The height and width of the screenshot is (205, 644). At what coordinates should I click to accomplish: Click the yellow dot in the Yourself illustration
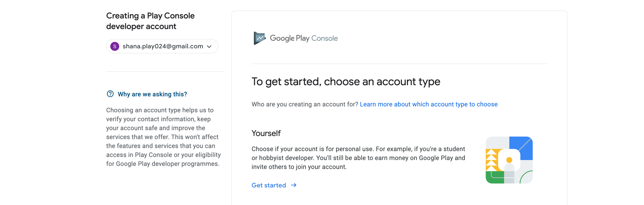(x=509, y=160)
